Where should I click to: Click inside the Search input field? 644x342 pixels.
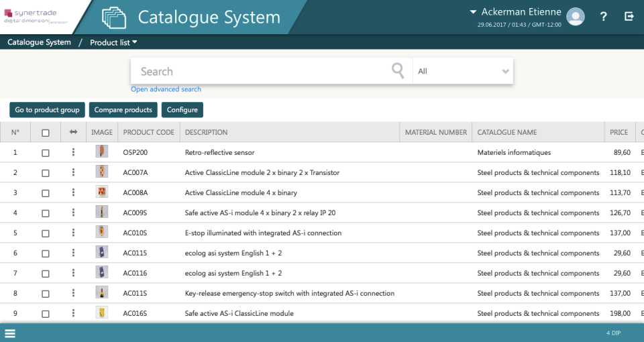tap(262, 71)
